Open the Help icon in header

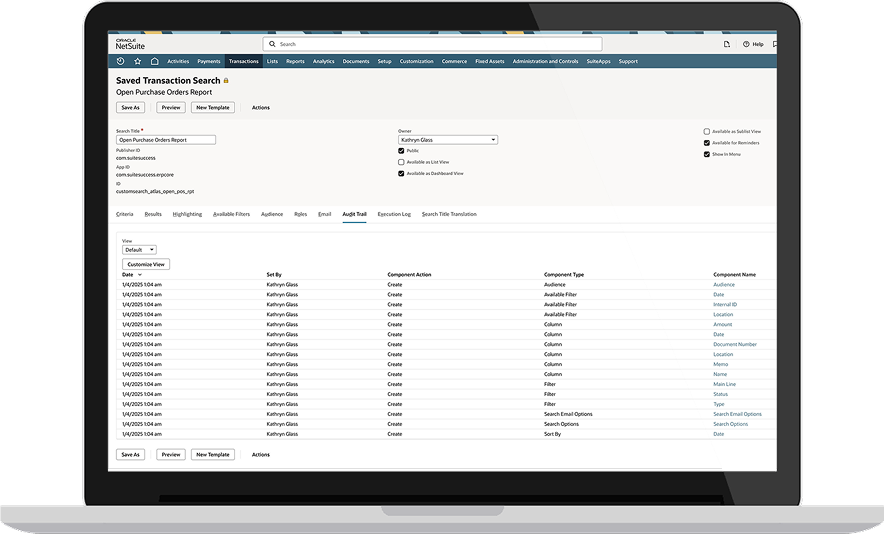click(x=746, y=44)
